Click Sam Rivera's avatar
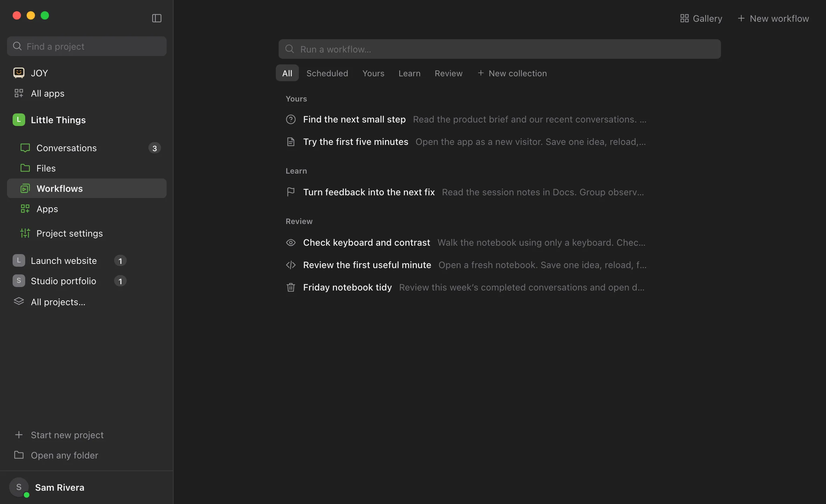This screenshot has width=826, height=504. (19, 487)
